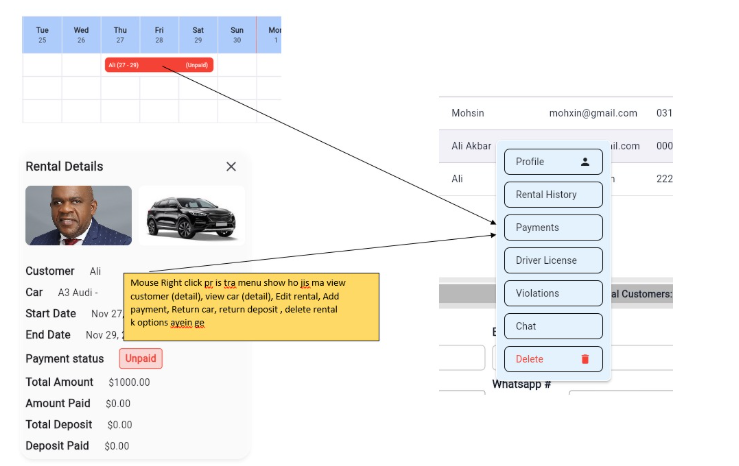Click the Unpaid payment status badge
This screenshot has height=466, width=739.
coord(141,358)
